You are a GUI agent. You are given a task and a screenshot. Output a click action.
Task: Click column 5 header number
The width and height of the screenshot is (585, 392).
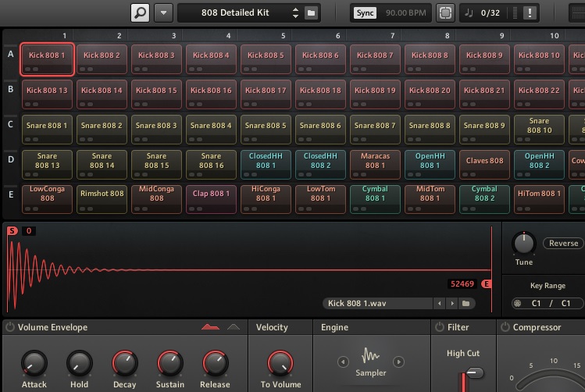pyautogui.click(x=284, y=36)
